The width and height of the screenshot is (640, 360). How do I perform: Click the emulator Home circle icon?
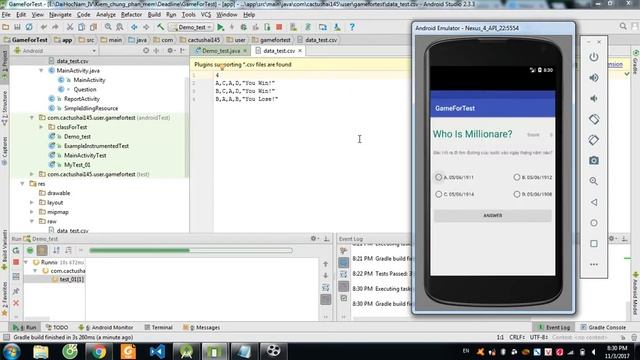(594, 223)
